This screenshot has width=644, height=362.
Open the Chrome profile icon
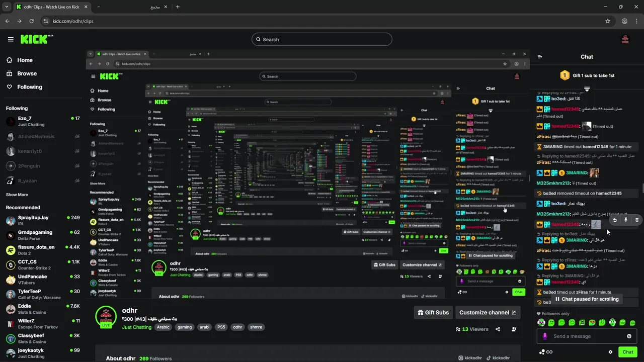point(624,21)
